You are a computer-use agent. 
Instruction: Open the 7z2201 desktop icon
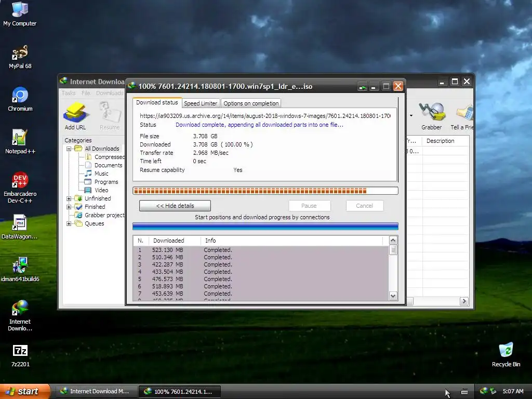tap(20, 355)
